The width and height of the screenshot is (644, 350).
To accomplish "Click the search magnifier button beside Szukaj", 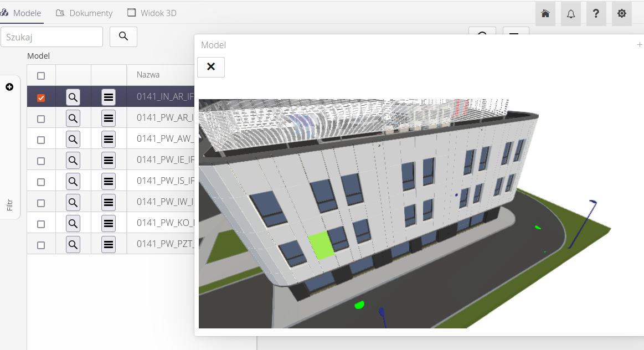I will (x=123, y=37).
